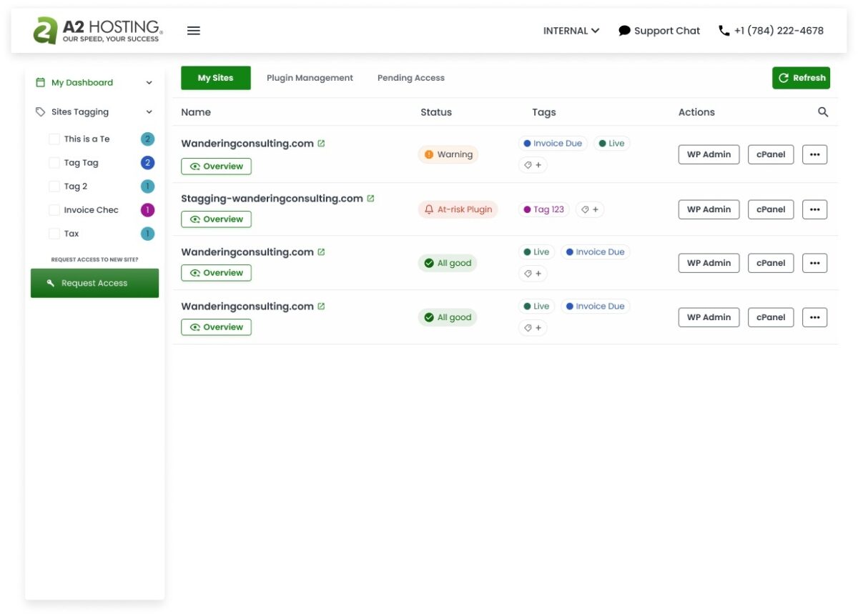
Task: Open the search icon in table header
Action: [823, 111]
